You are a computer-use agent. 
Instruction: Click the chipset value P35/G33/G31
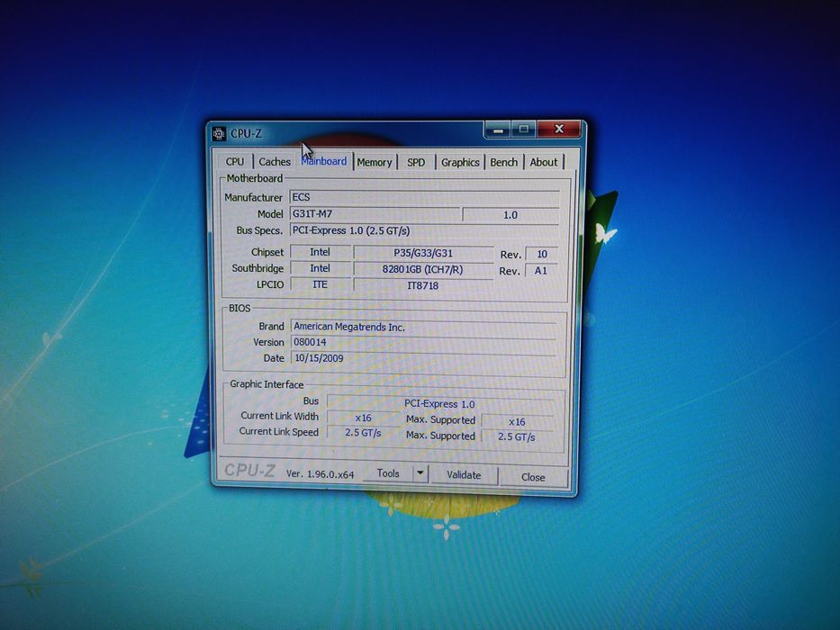coord(423,253)
